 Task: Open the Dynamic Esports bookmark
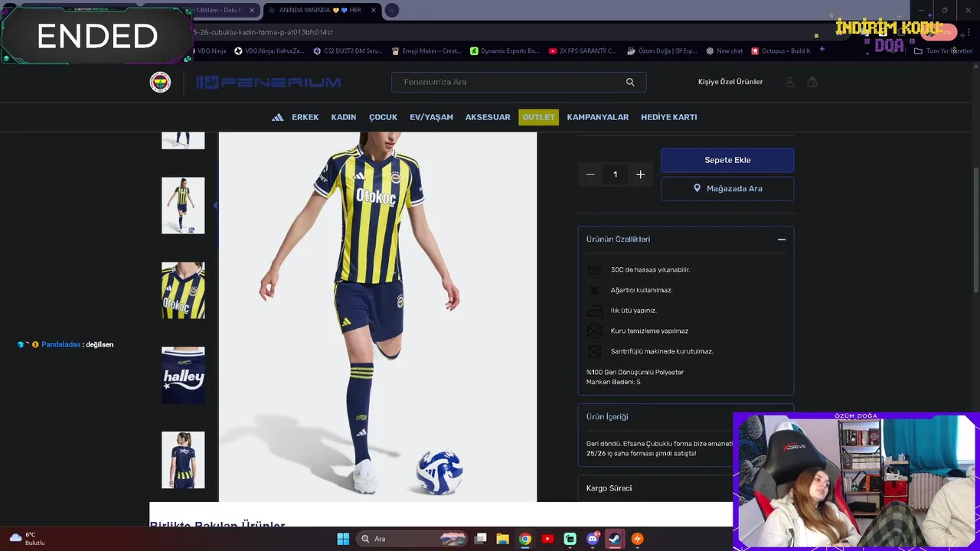(x=505, y=51)
